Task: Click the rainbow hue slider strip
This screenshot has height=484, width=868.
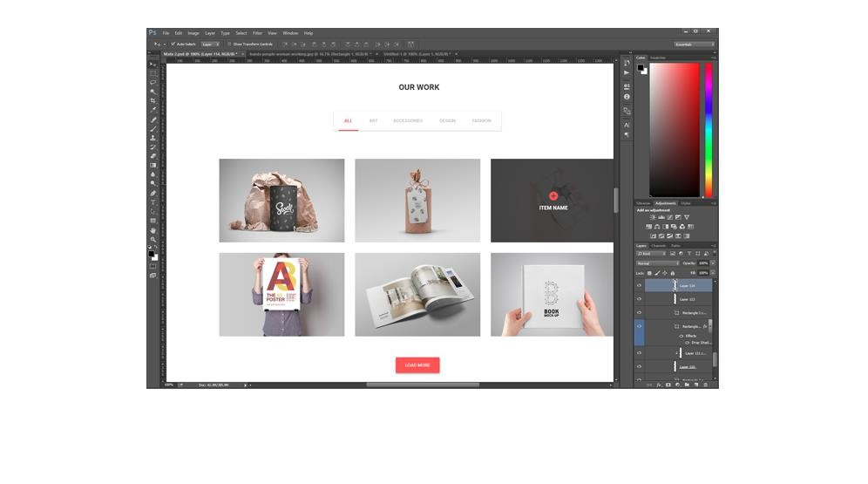Action: tap(709, 129)
